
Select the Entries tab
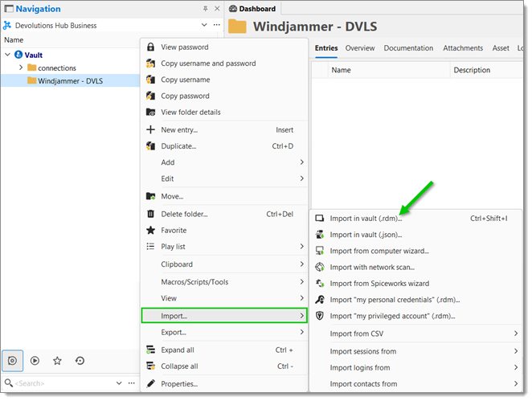(x=326, y=48)
